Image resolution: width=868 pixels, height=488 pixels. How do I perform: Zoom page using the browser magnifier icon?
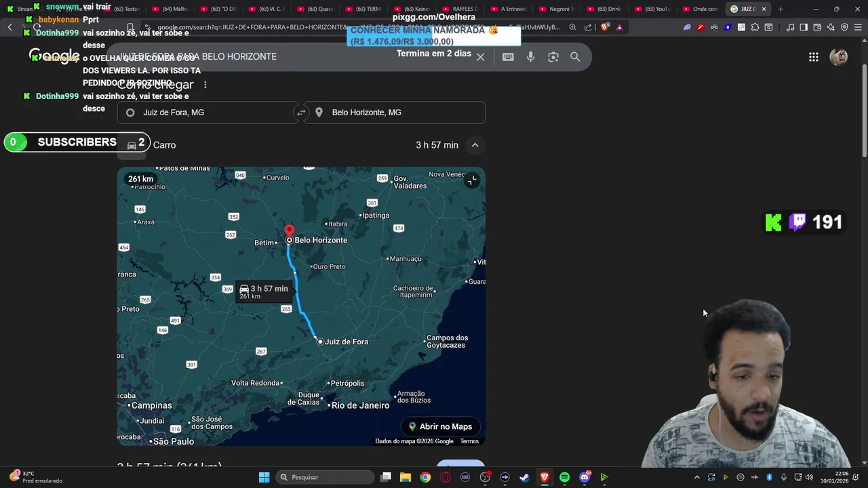(573, 27)
